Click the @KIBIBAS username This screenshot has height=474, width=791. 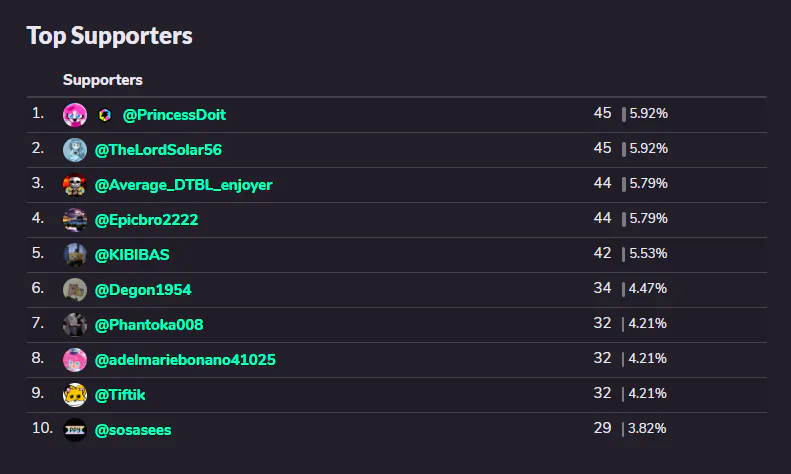(x=132, y=255)
